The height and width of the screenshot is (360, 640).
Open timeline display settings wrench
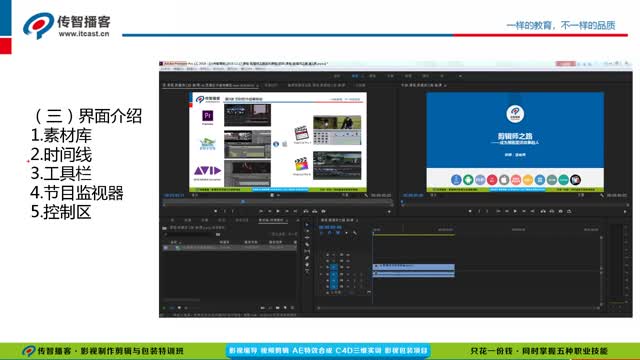(x=355, y=233)
